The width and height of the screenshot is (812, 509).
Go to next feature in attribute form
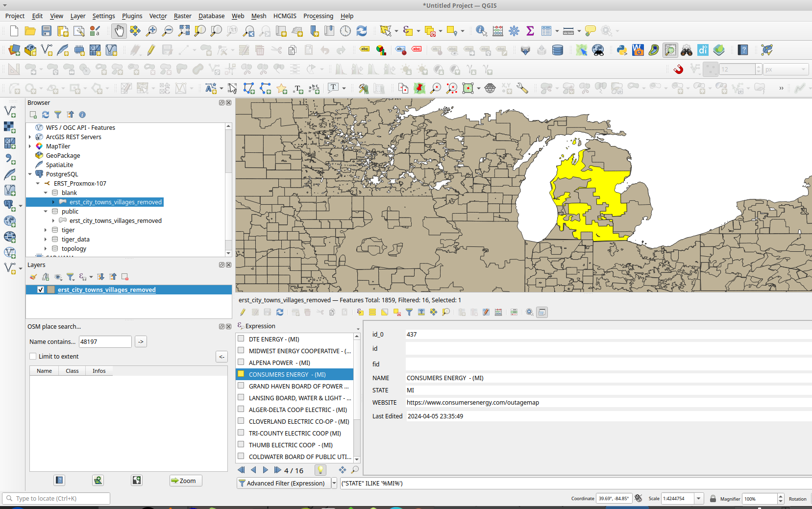point(266,470)
